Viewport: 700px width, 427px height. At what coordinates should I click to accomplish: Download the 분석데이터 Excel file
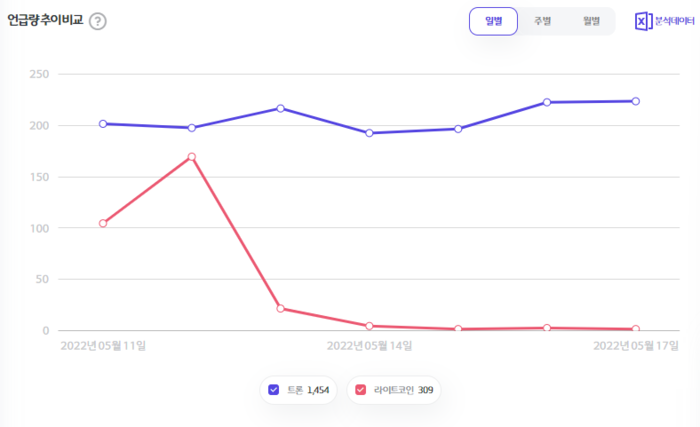pos(664,21)
